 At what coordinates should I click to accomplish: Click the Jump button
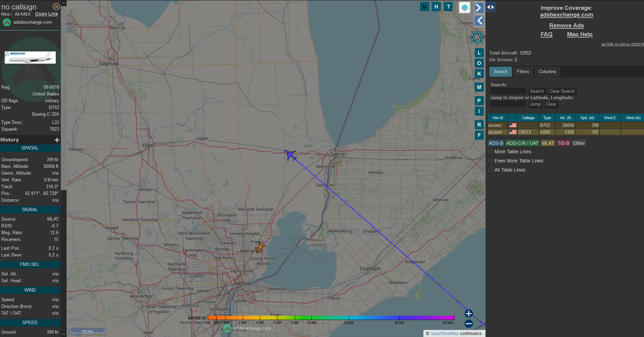pos(535,104)
